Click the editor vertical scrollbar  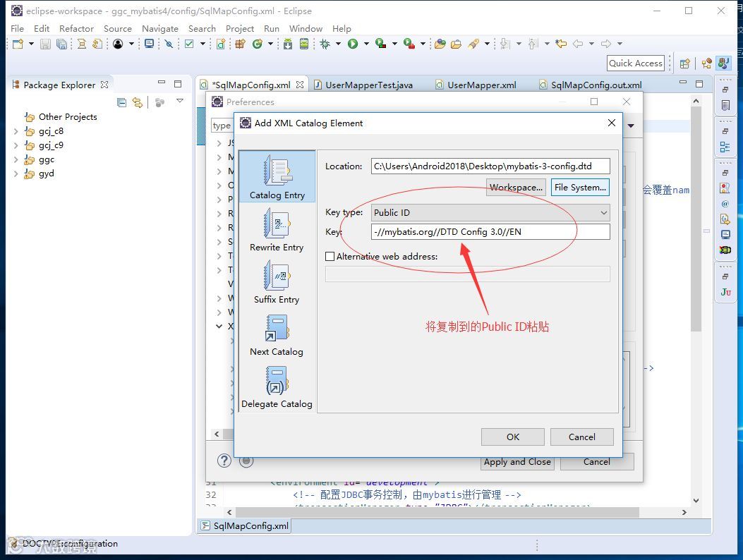(696, 218)
